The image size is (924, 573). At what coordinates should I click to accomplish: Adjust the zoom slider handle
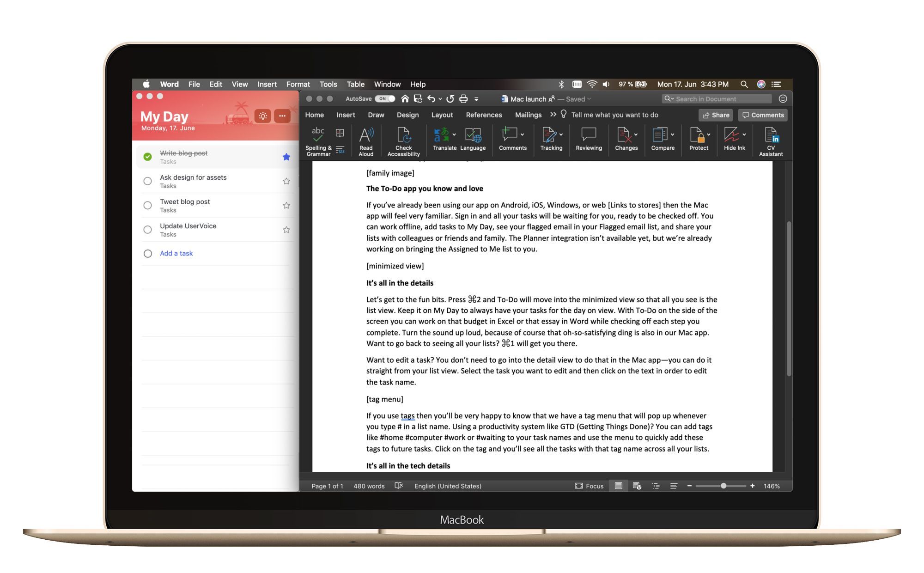pyautogui.click(x=723, y=486)
